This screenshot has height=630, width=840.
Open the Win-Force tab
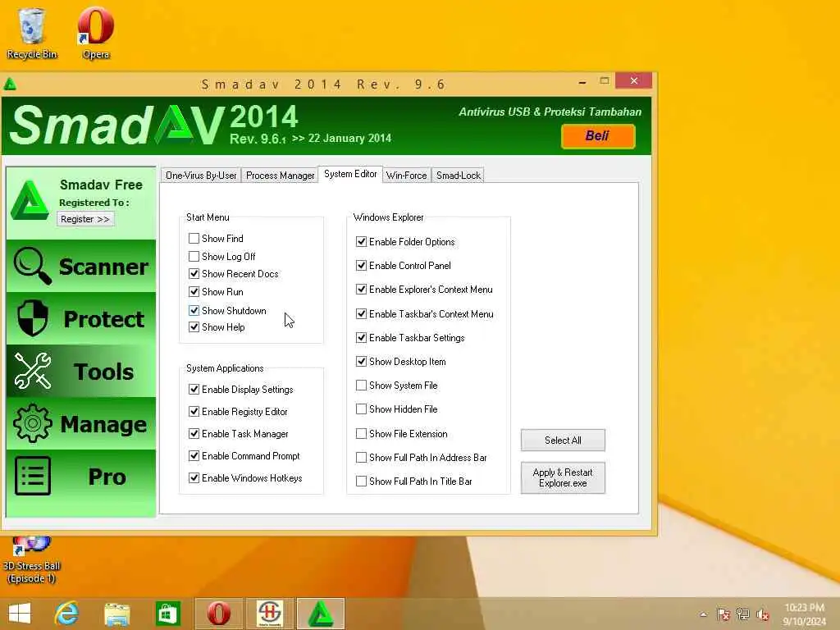pyautogui.click(x=407, y=176)
